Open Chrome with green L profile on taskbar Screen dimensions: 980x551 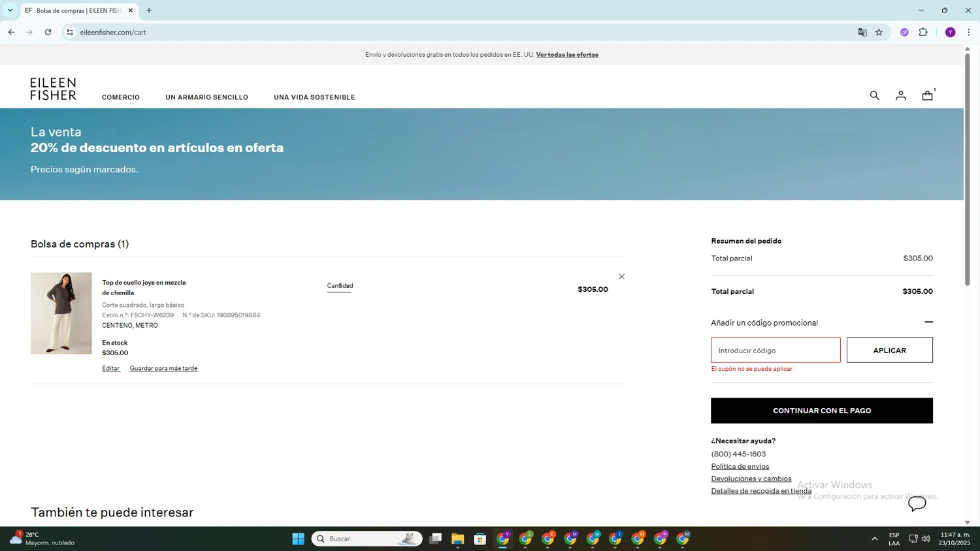pyautogui.click(x=525, y=539)
